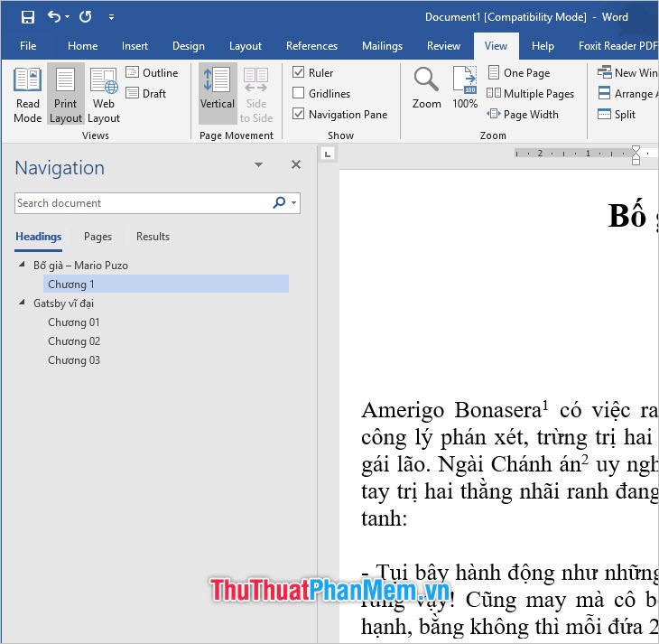Open the File tab
The image size is (659, 644).
(x=28, y=46)
